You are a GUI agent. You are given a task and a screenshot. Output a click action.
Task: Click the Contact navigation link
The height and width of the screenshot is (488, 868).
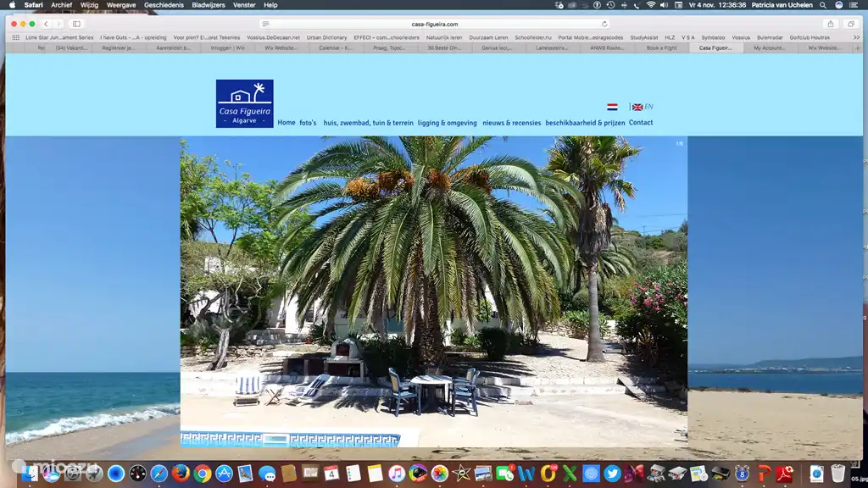tap(641, 123)
